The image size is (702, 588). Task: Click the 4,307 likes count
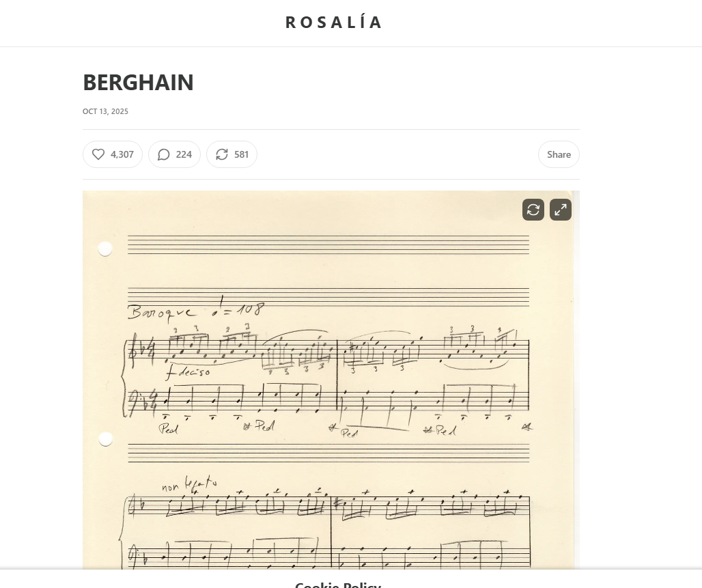point(122,154)
